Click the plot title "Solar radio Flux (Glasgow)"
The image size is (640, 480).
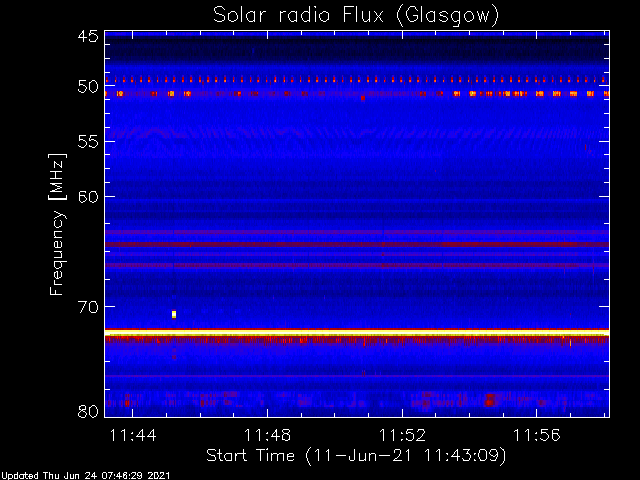pos(356,15)
